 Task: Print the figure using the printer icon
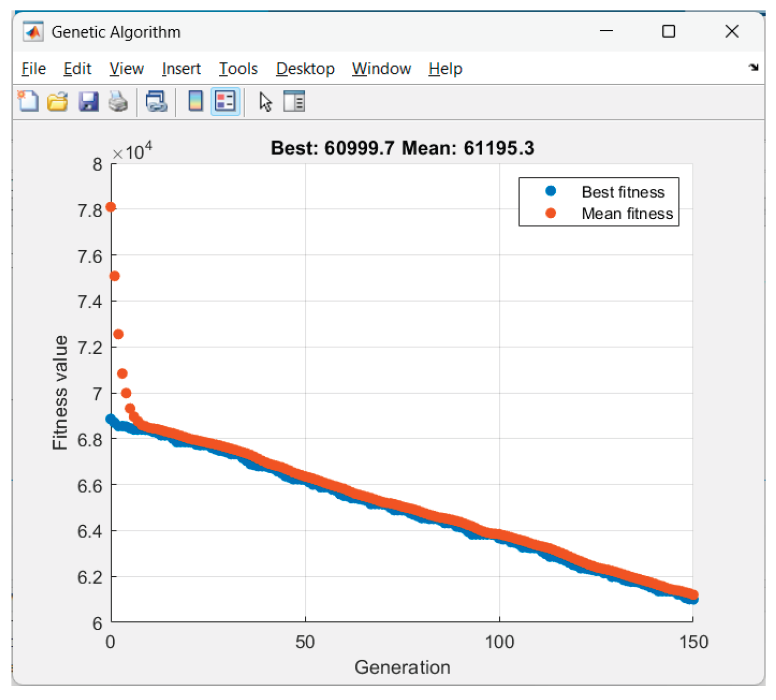(x=118, y=101)
